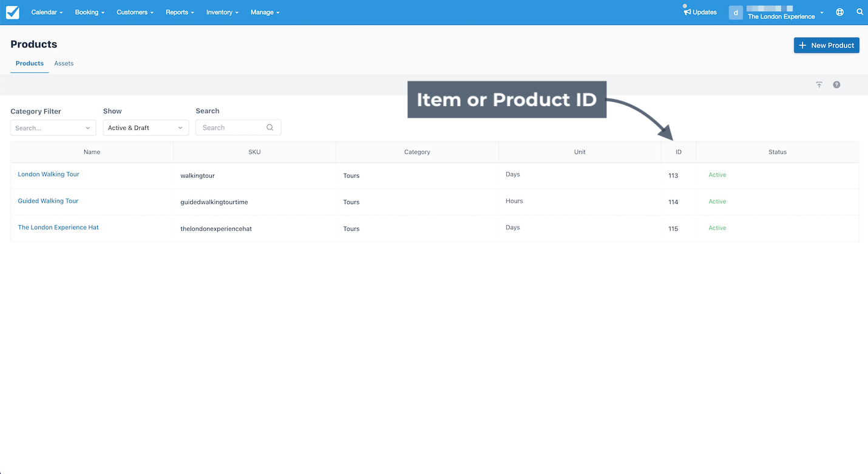Expand The London Experience account dropdown
The width and height of the screenshot is (868, 474).
coord(785,13)
